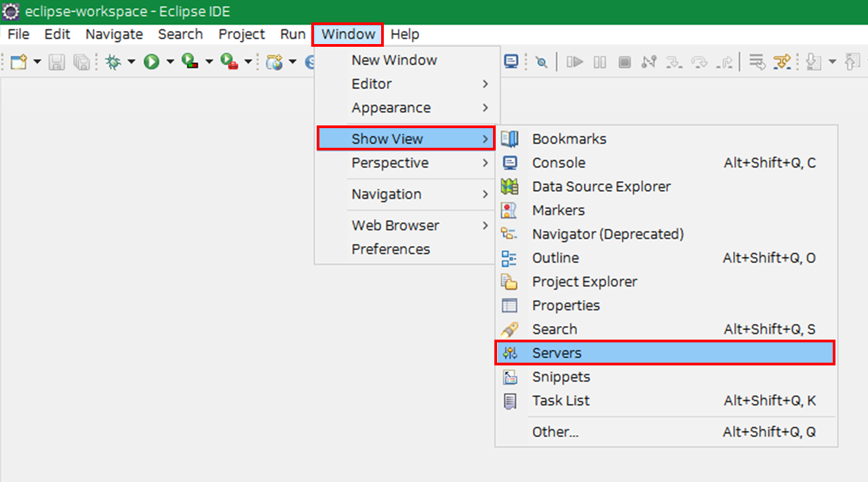868x482 pixels.
Task: Open Preferences from the Window menu
Action: point(407,249)
